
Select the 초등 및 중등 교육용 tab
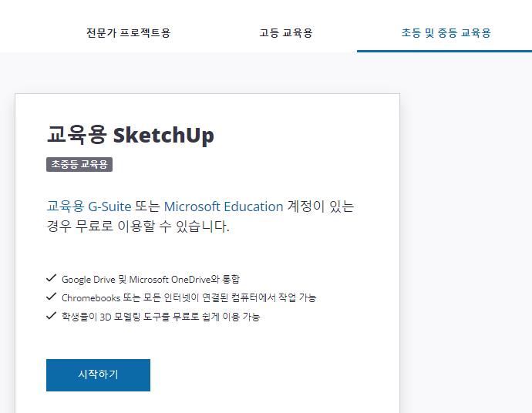[x=446, y=33]
